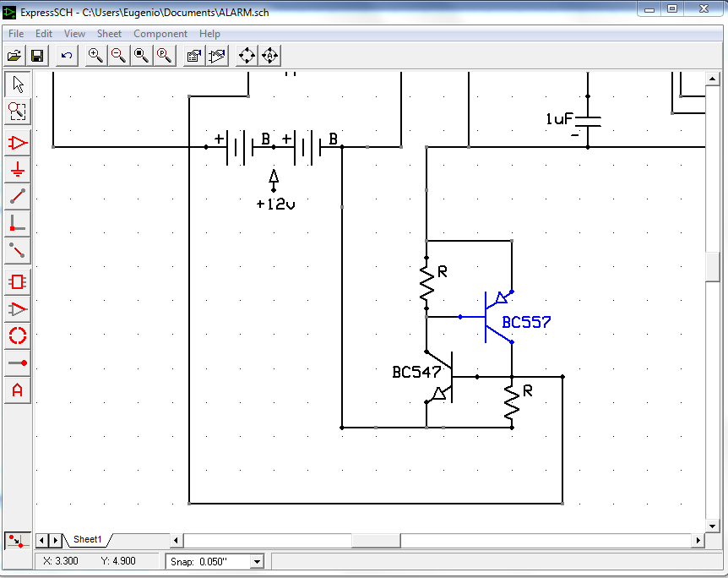Choose the gray triangle symbol tool
728x578 pixels.
pos(18,309)
